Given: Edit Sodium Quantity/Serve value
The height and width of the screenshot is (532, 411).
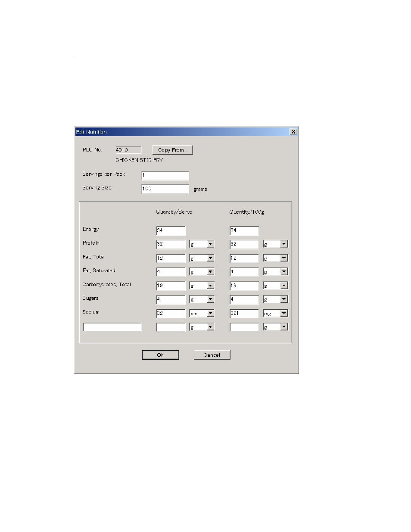Looking at the screenshot, I should (x=171, y=313).
